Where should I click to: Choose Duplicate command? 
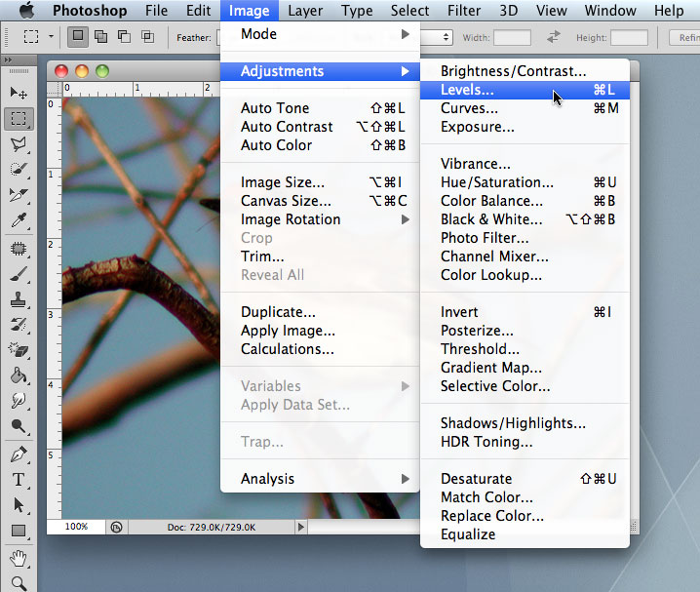[x=320, y=312]
